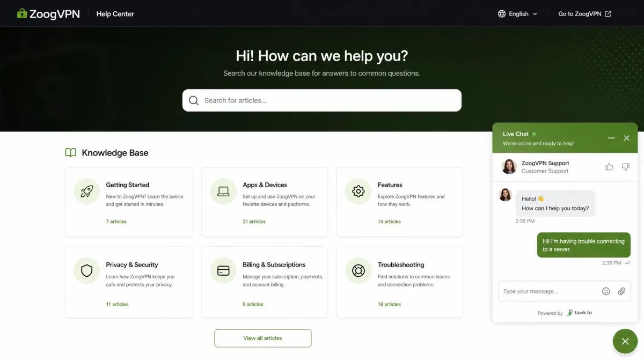Click the search magnifier icon

194,100
